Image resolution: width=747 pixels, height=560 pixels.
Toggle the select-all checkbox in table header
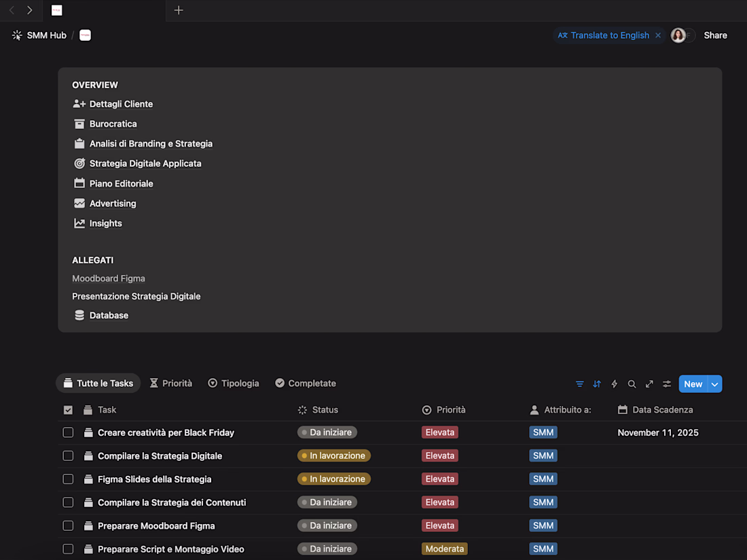pos(68,410)
